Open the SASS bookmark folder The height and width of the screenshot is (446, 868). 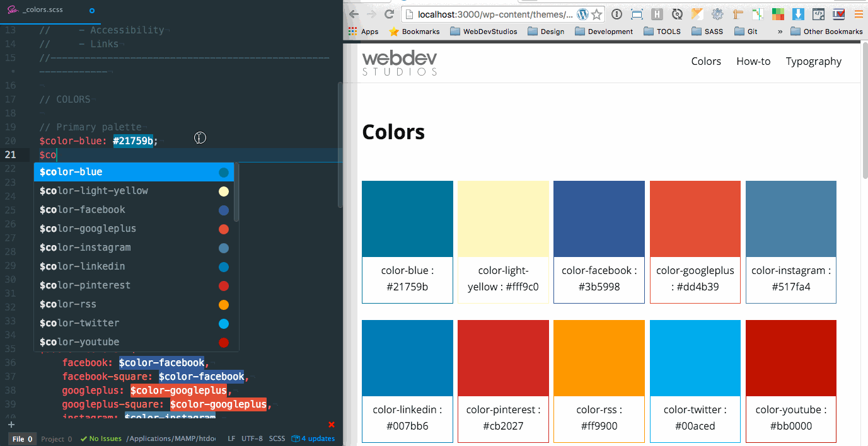click(x=707, y=31)
